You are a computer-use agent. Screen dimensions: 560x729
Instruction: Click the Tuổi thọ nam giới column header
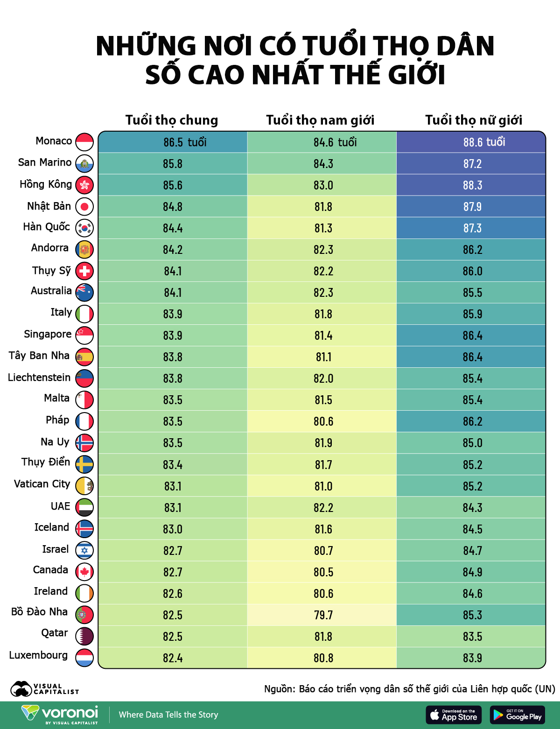point(321,120)
